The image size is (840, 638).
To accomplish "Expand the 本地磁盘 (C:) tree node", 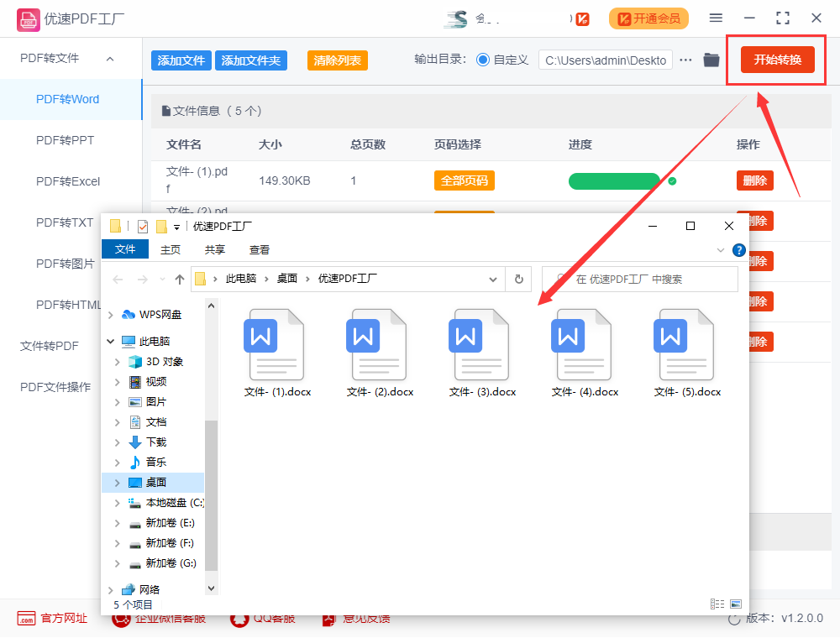I will coord(117,503).
